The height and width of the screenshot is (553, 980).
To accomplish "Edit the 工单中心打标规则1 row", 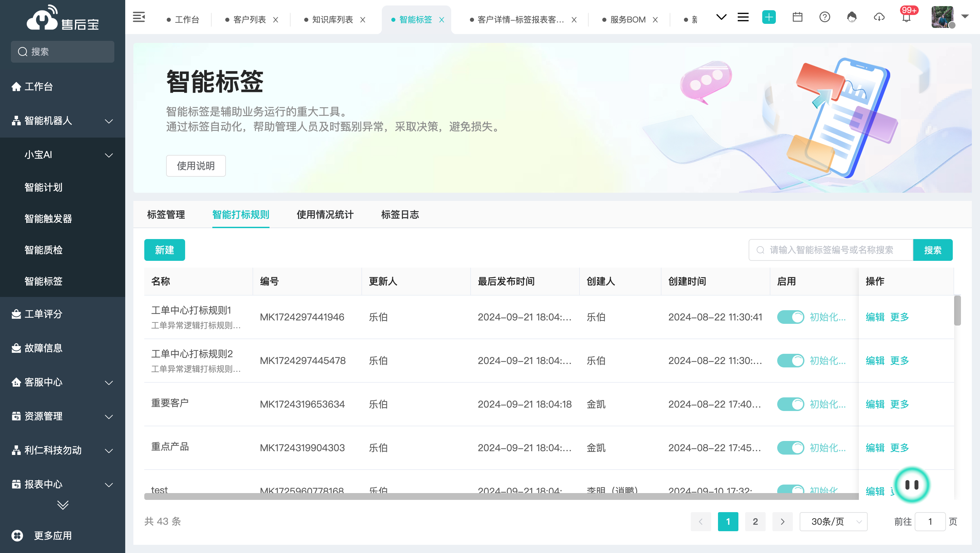I will 875,317.
